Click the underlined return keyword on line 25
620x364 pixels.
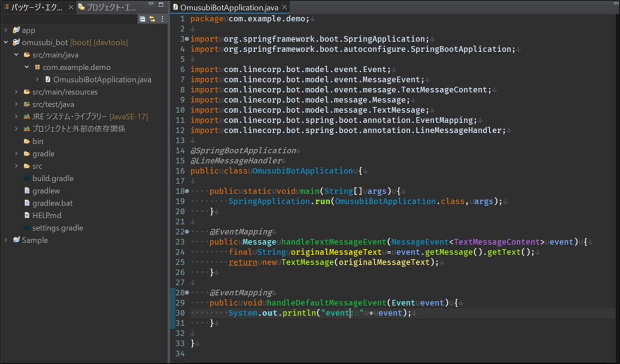pyautogui.click(x=243, y=262)
